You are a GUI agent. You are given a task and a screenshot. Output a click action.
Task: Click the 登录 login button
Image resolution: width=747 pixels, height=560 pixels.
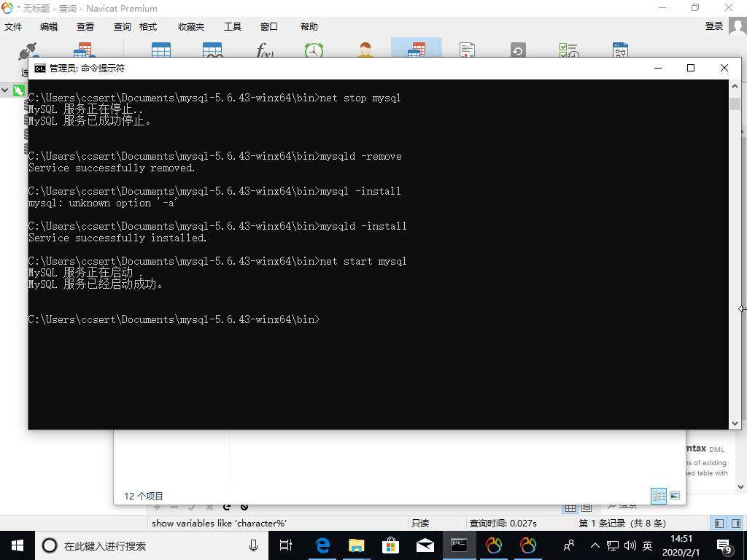(x=714, y=26)
